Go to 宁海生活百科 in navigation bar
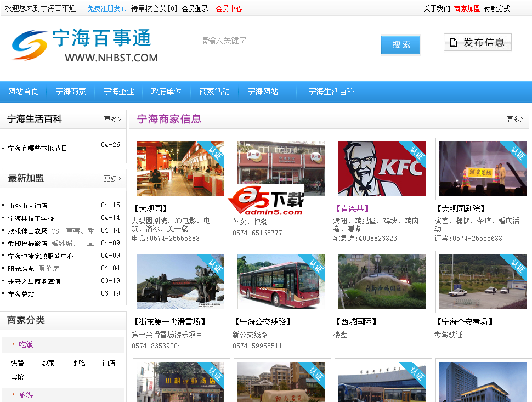 click(331, 92)
